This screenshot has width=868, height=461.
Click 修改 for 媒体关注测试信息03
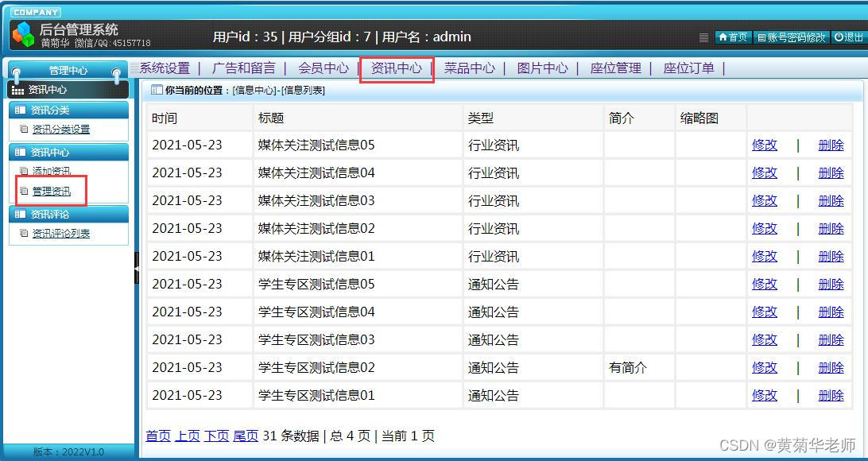click(765, 200)
